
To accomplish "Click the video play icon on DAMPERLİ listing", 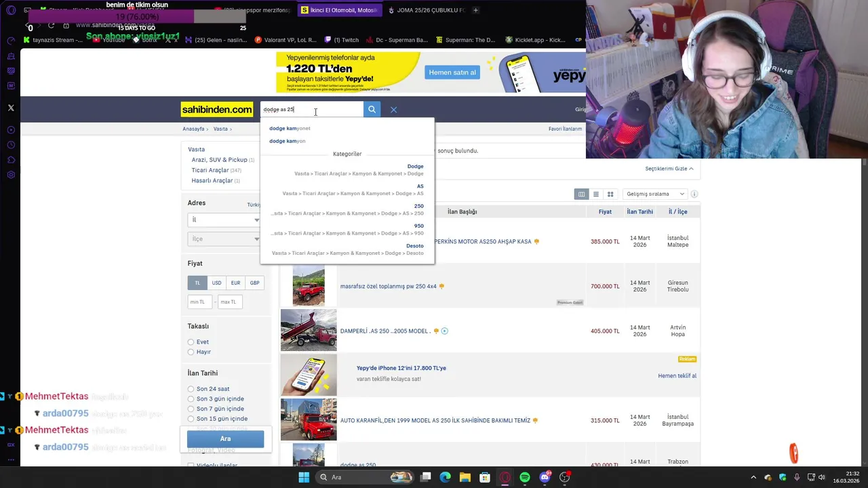I will (x=445, y=331).
